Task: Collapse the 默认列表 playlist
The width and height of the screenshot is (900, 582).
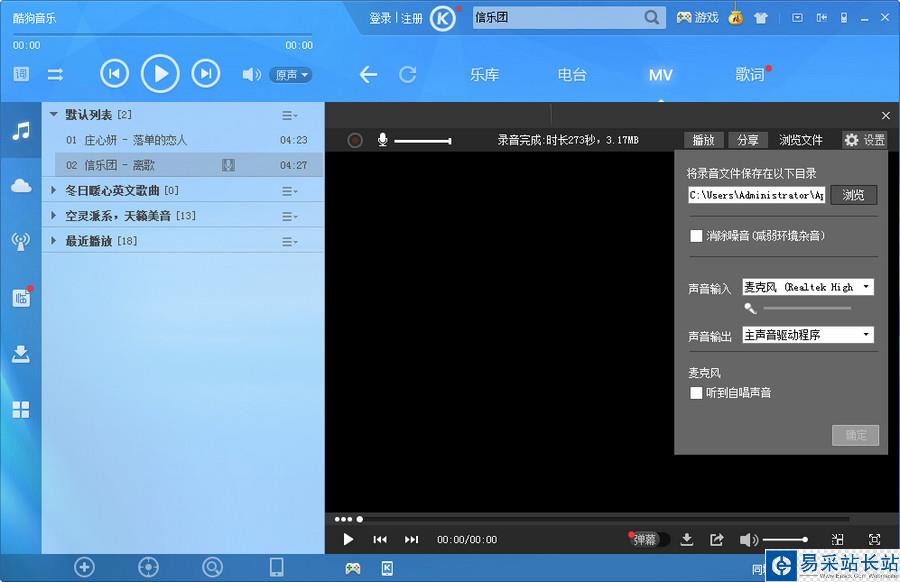Action: tap(53, 114)
